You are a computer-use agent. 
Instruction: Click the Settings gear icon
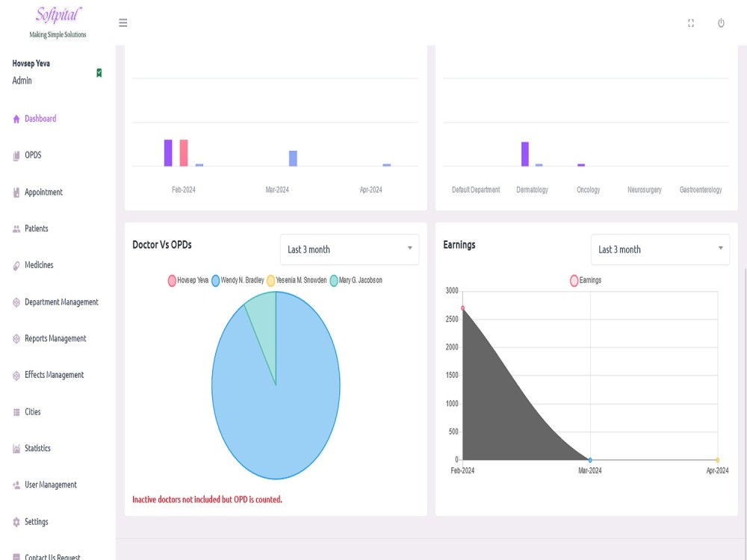(x=16, y=522)
